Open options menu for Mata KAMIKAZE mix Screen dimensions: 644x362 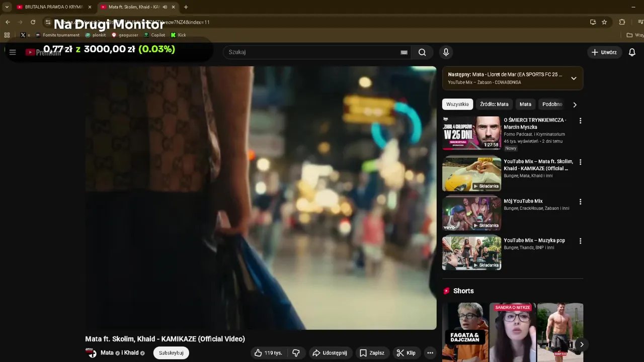point(580,162)
